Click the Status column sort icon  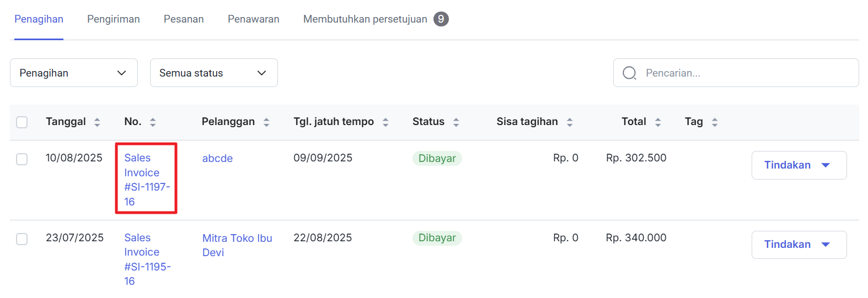456,122
